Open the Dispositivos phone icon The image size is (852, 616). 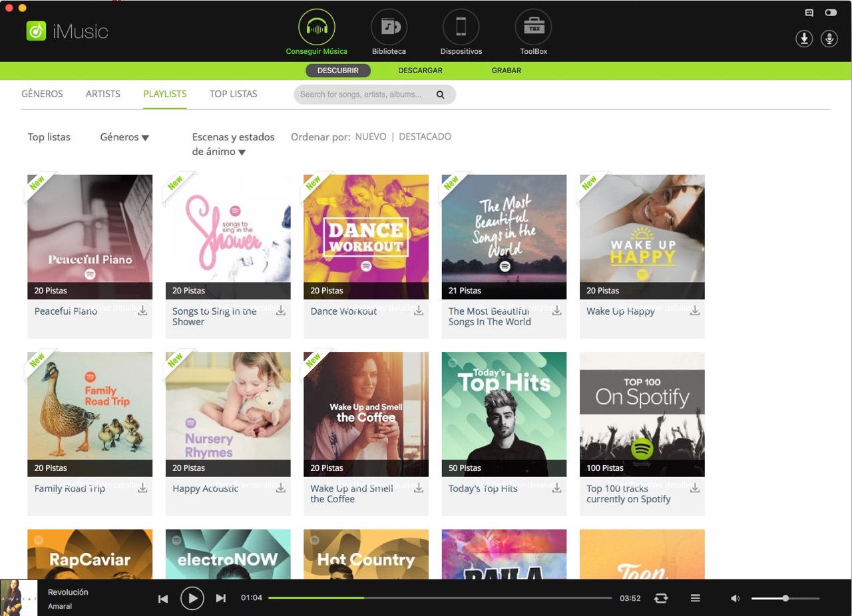(461, 27)
